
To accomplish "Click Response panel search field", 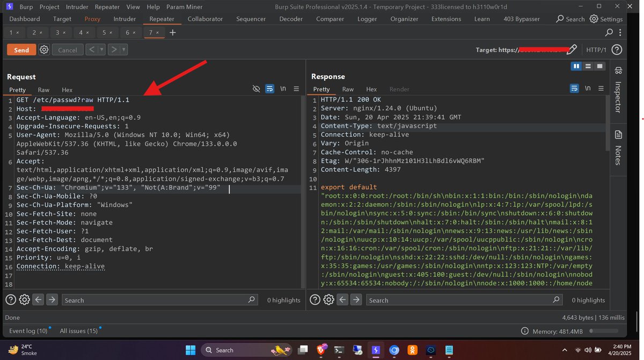I will pyautogui.click(x=465, y=300).
